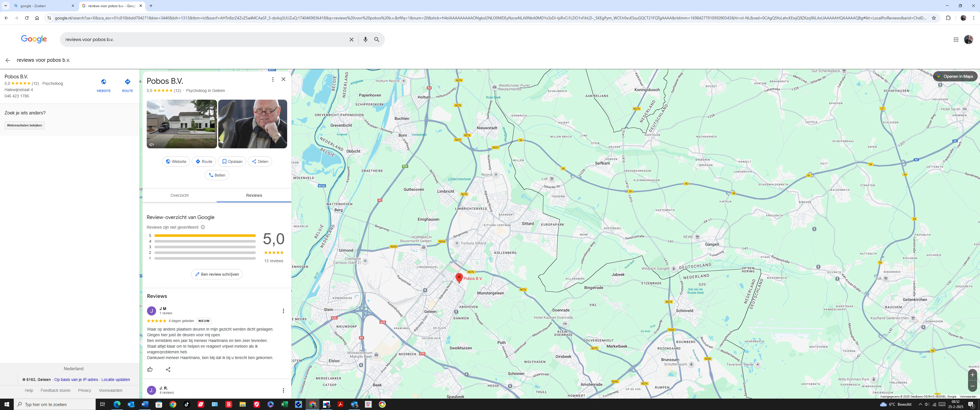Click 'Op basis van je IP-adres' link

pos(76,380)
